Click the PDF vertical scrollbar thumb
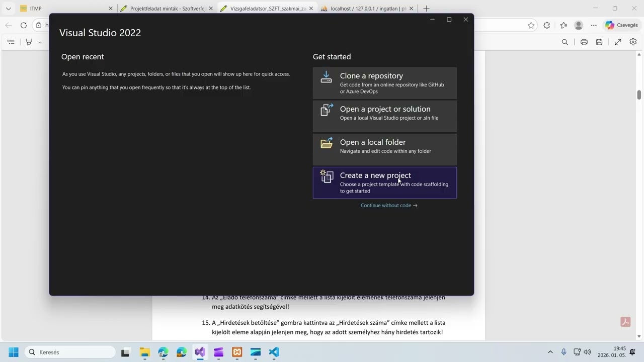Screen dimensions: 644x362 click(639, 95)
